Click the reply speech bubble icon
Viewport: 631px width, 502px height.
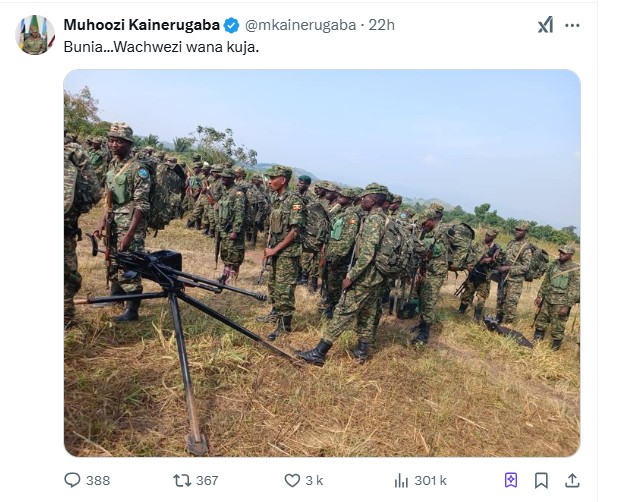pos(72,480)
